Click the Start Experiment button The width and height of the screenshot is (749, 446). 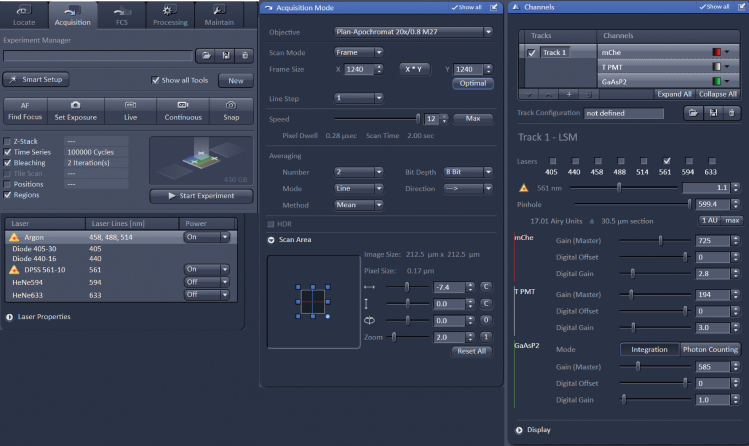click(200, 196)
